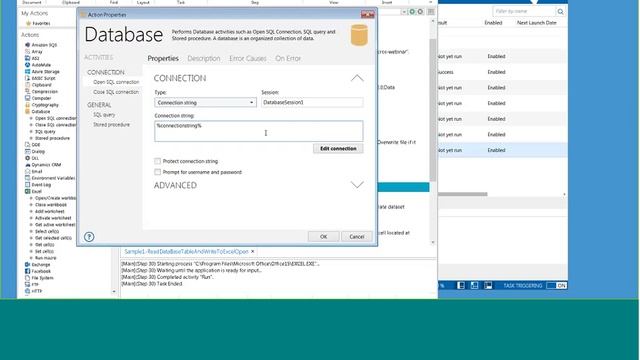Screen dimensions: 640x360
Task: Click the Success result row
Action: [502, 72]
